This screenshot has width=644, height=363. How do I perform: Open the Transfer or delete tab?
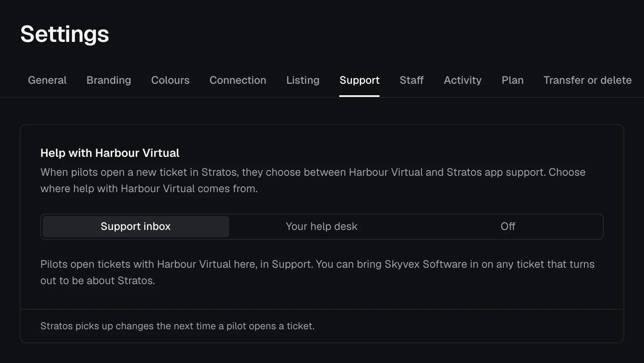[588, 80]
